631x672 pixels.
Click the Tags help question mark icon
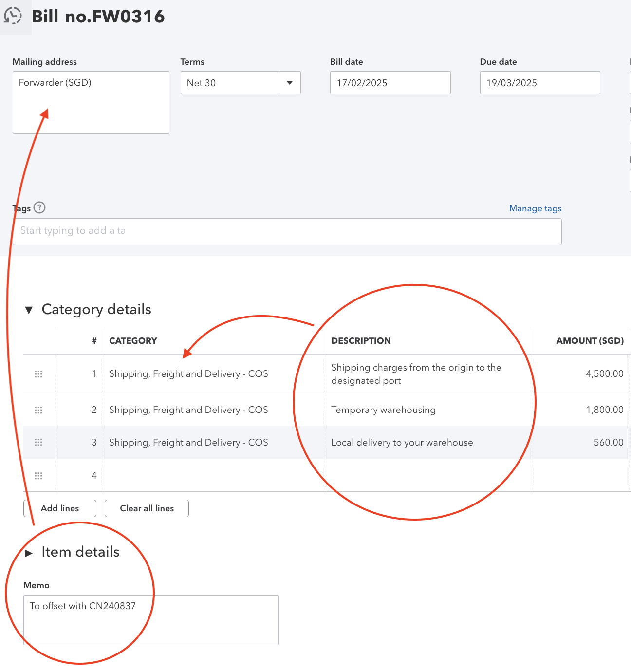[40, 208]
